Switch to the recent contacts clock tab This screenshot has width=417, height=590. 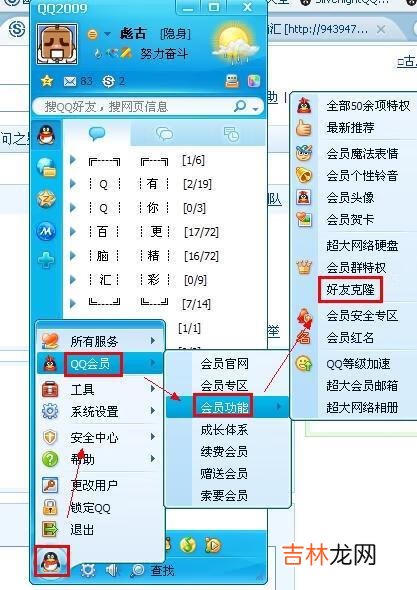[231, 134]
